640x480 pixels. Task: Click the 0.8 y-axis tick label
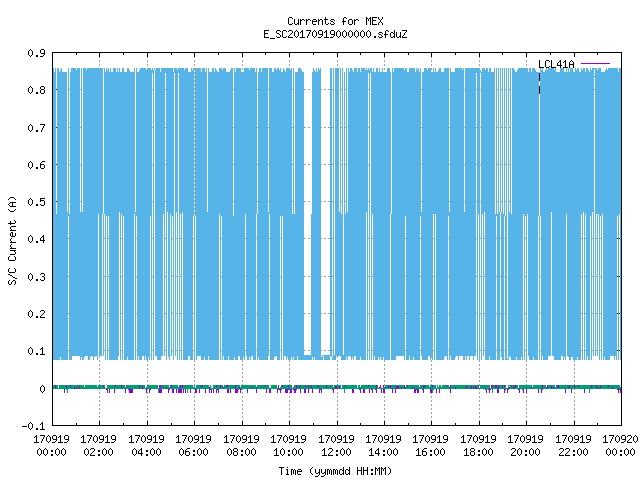pos(36,90)
